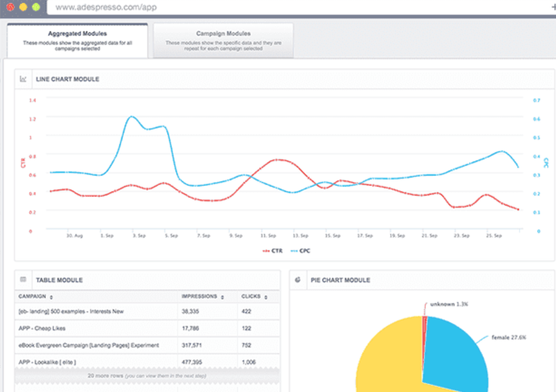Click the line chart module icon
Viewport: 556px width, 392px height.
[x=23, y=79]
